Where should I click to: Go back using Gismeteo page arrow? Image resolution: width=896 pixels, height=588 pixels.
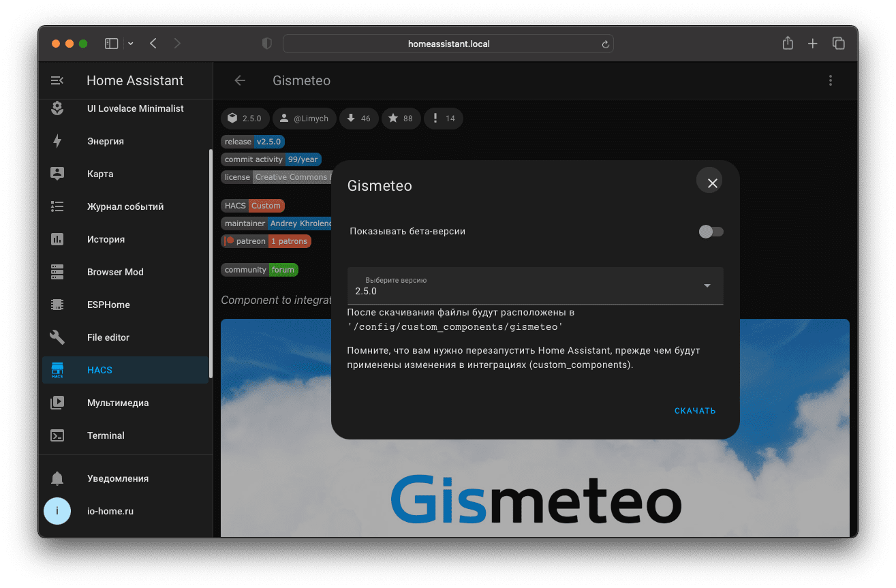pos(240,80)
